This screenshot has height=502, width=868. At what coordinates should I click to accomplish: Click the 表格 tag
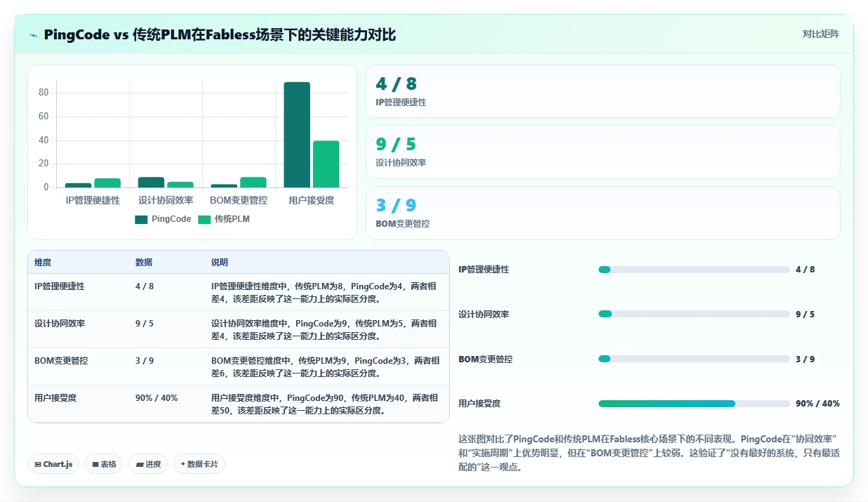[x=104, y=464]
